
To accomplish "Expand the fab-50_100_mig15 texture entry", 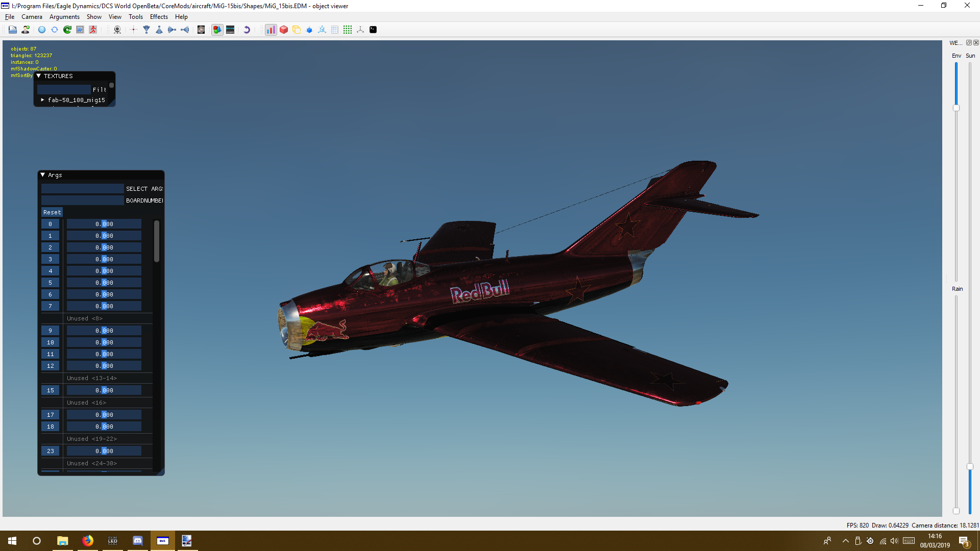I will (43, 100).
